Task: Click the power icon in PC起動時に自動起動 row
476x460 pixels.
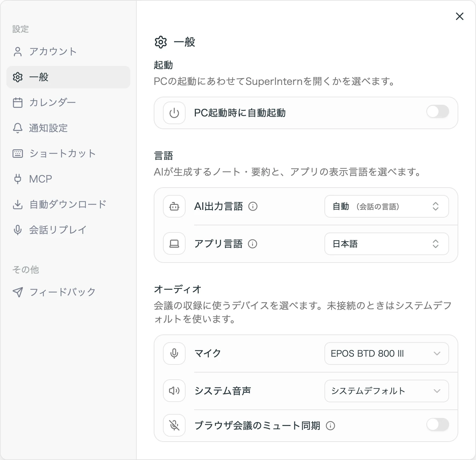Action: (174, 113)
